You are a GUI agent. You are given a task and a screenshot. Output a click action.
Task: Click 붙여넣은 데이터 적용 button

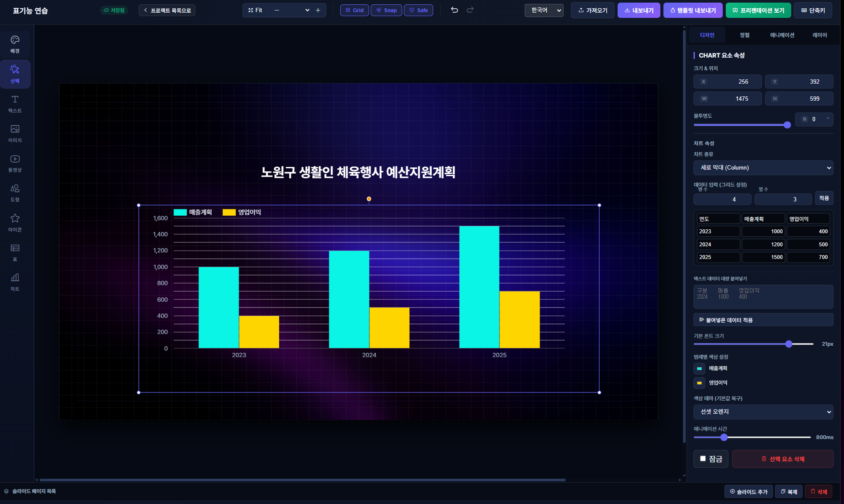(763, 320)
